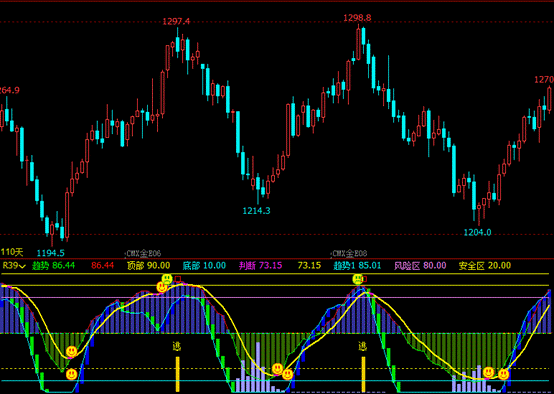Click the 110天 period label
The image size is (554, 394).
[12, 252]
